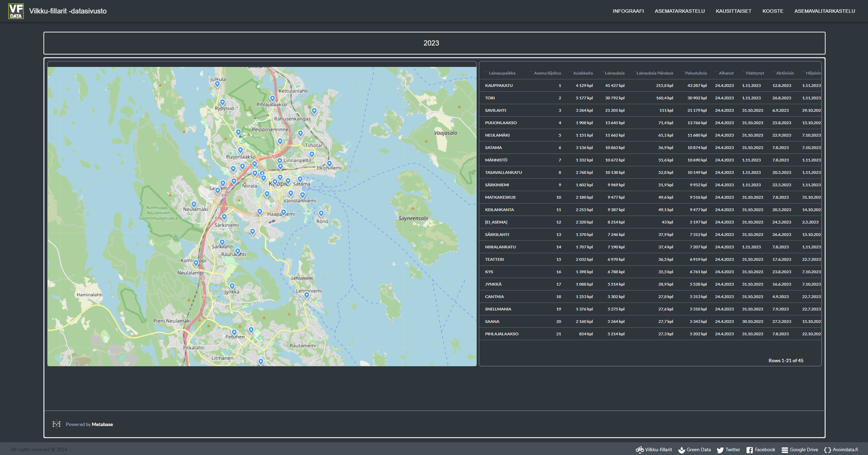Go to next page of table rows

(814, 360)
